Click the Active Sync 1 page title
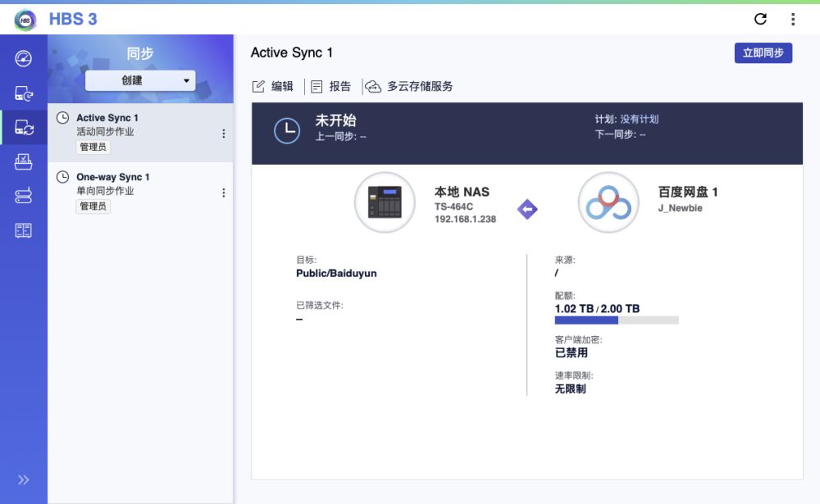820x504 pixels. (x=292, y=52)
